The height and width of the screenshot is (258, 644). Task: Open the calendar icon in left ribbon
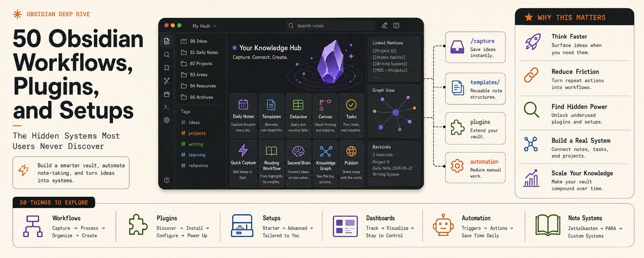click(167, 94)
